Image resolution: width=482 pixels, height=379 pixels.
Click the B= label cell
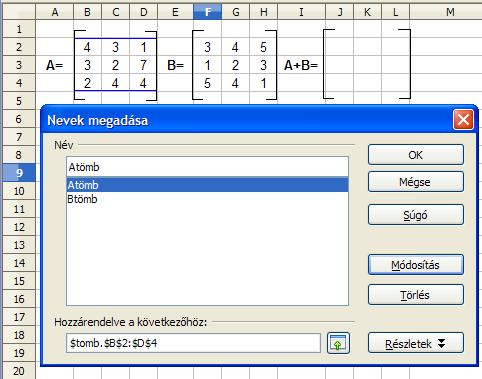175,65
